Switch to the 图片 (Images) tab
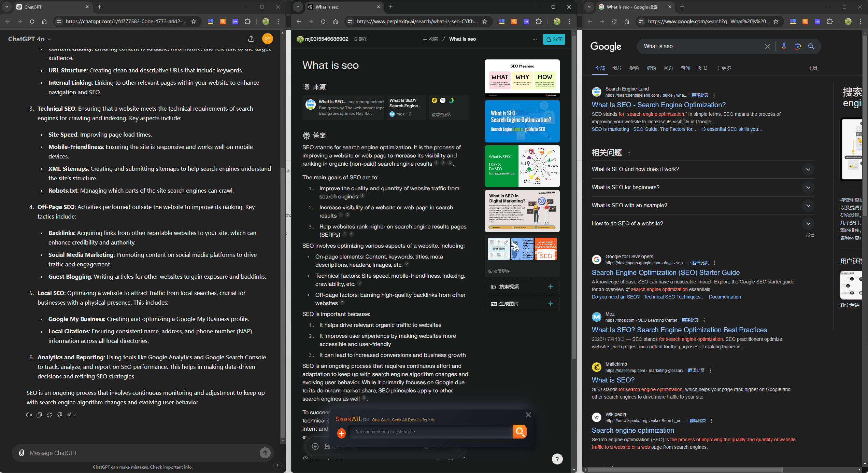Viewport: 868px width, 473px height. [x=617, y=68]
